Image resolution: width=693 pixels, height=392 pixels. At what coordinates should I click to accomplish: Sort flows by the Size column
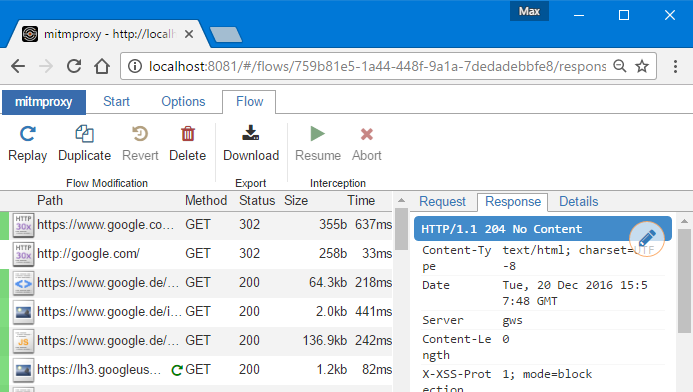pyautogui.click(x=296, y=201)
